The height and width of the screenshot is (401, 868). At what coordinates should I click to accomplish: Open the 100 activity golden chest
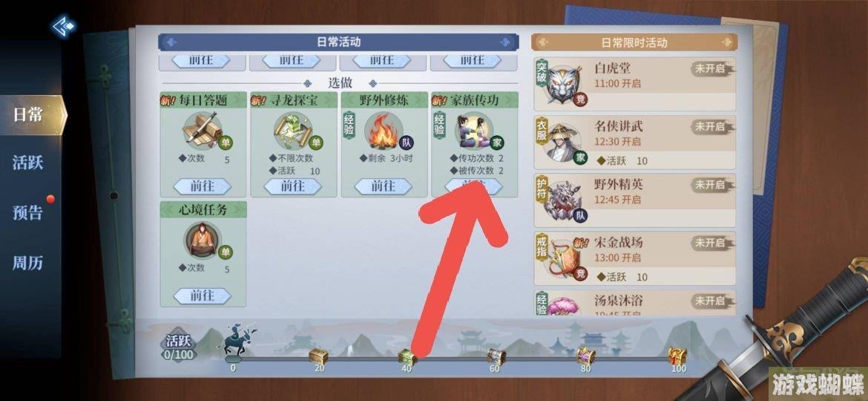(x=677, y=356)
